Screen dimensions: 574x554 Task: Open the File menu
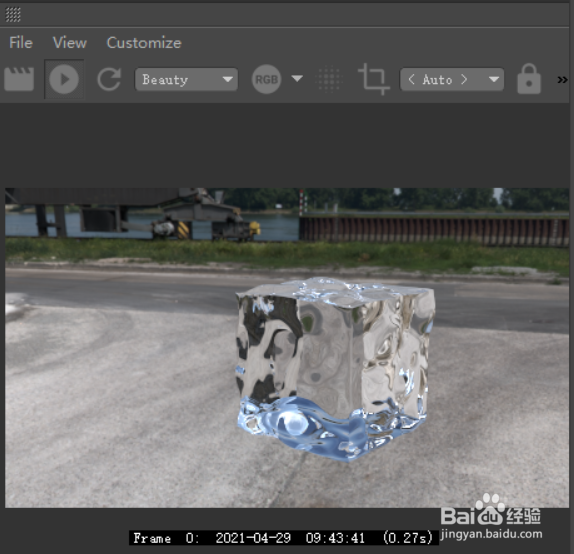pyautogui.click(x=21, y=43)
